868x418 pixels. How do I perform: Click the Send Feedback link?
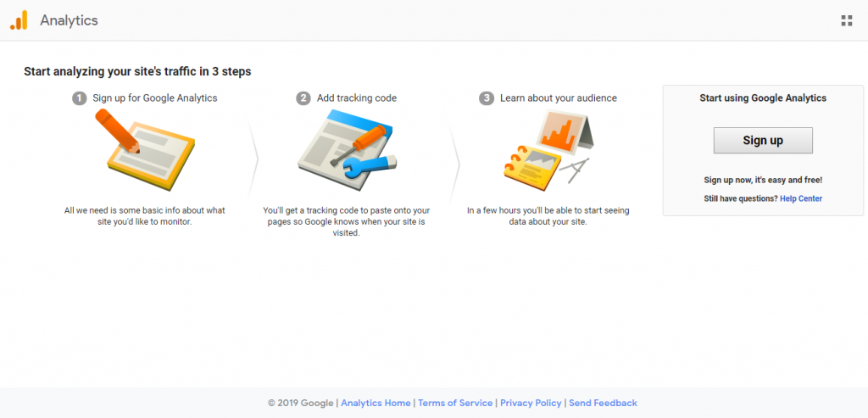pyautogui.click(x=603, y=403)
